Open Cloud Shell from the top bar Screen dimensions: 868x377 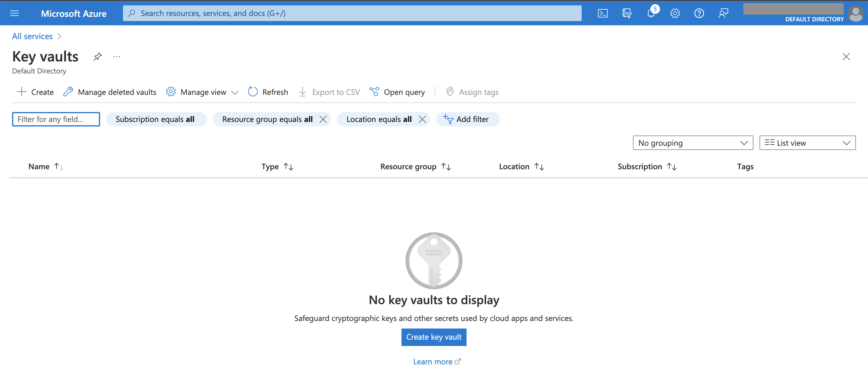tap(602, 13)
